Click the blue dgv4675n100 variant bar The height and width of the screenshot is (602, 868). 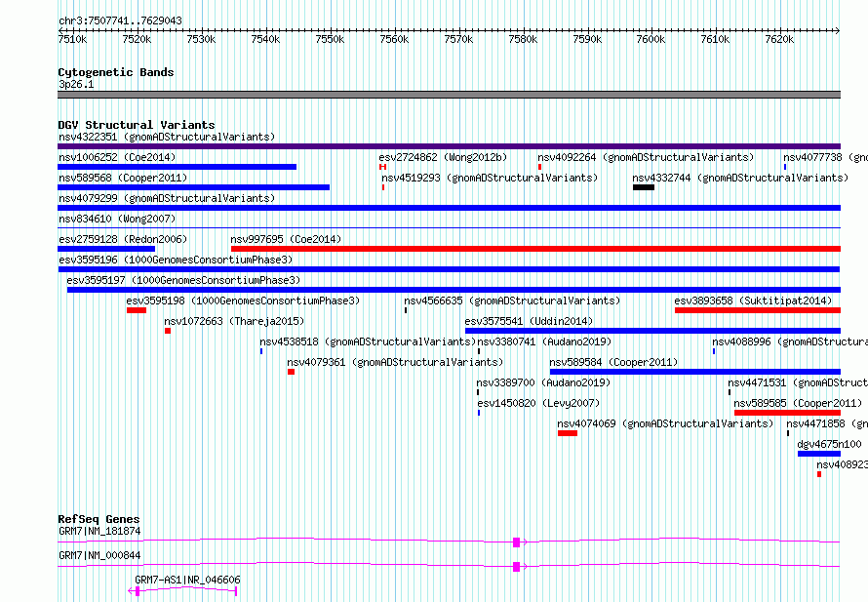(x=819, y=454)
